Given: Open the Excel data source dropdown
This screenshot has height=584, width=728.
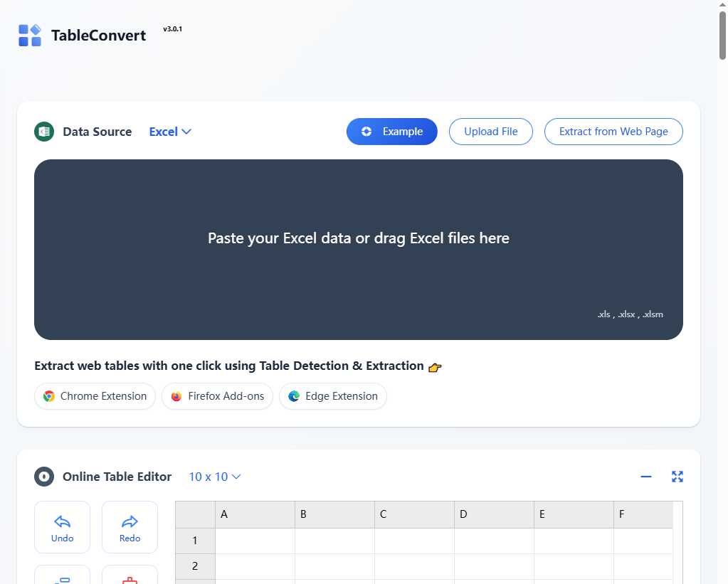Looking at the screenshot, I should click(x=170, y=132).
